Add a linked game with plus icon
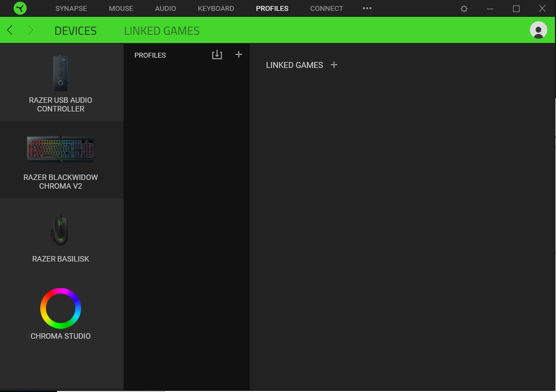556x392 pixels. (333, 65)
